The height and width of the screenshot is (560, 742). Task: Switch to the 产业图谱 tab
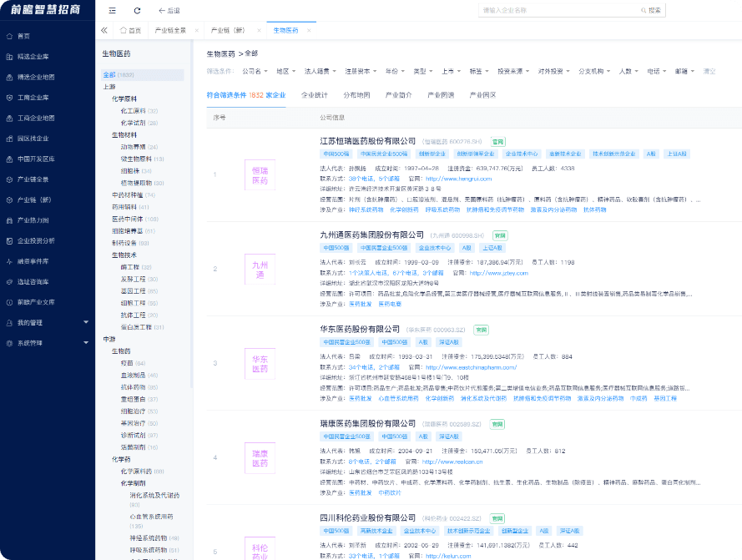[441, 95]
